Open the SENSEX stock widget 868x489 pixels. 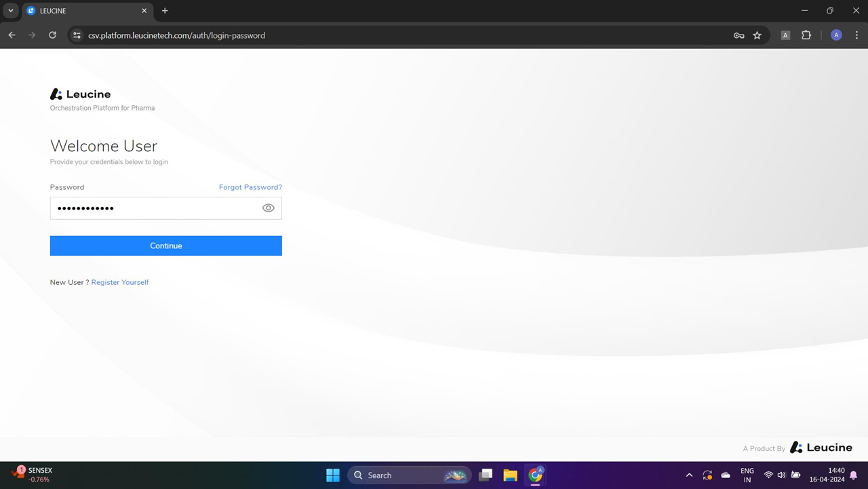tap(32, 475)
